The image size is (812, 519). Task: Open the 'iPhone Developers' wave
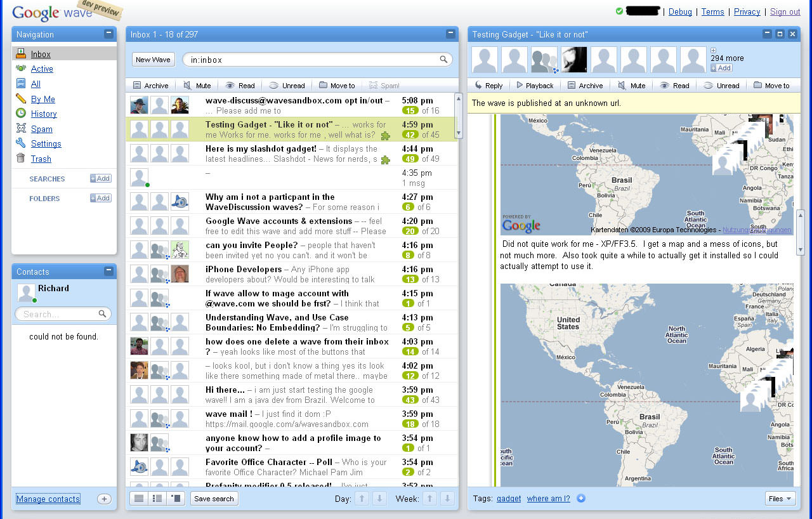(292, 274)
